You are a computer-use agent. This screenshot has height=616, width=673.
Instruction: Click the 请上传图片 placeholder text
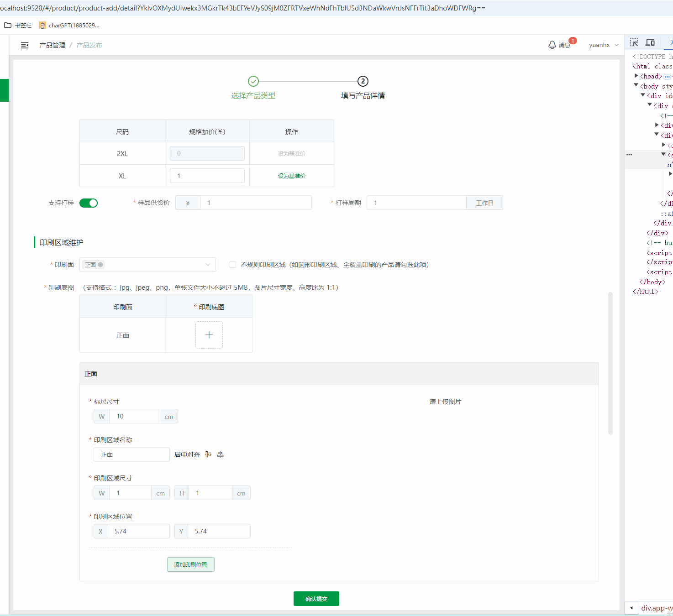(445, 402)
